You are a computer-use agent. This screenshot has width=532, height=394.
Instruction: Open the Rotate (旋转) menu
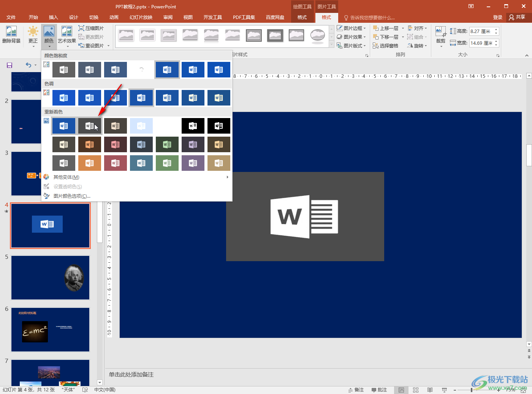click(x=417, y=46)
